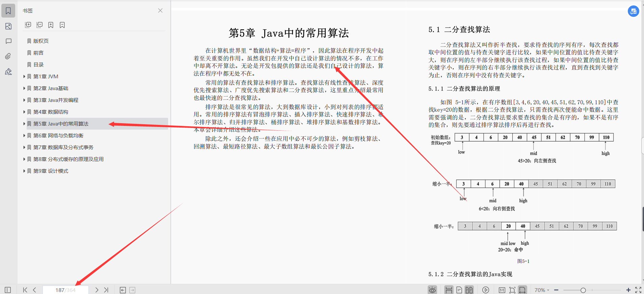Image resolution: width=644 pixels, height=294 pixels.
Task: Go to the first page
Action: (25, 290)
